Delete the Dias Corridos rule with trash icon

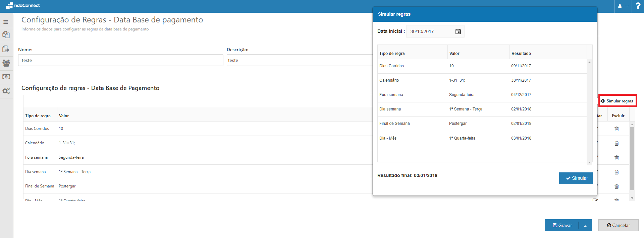616,129
